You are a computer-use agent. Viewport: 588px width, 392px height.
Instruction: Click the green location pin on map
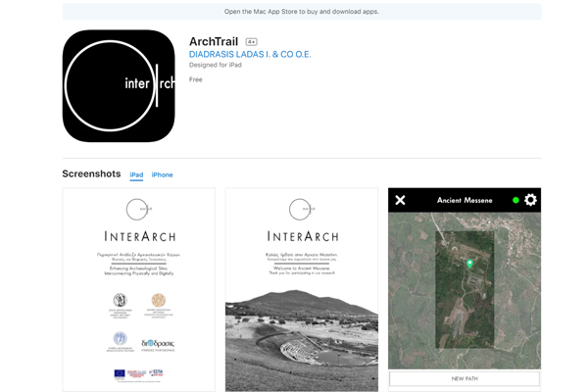pyautogui.click(x=469, y=264)
